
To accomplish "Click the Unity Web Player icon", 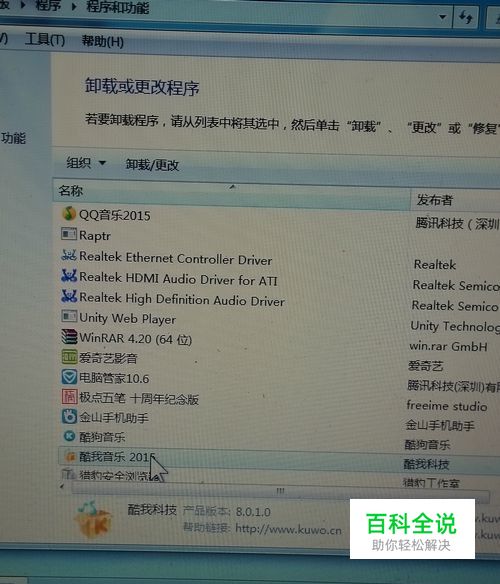I will (69, 317).
